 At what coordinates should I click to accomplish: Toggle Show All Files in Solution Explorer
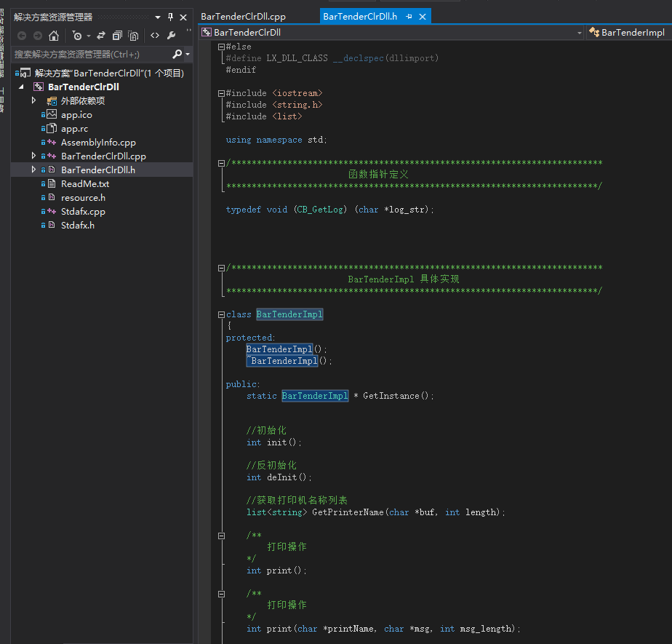(133, 35)
